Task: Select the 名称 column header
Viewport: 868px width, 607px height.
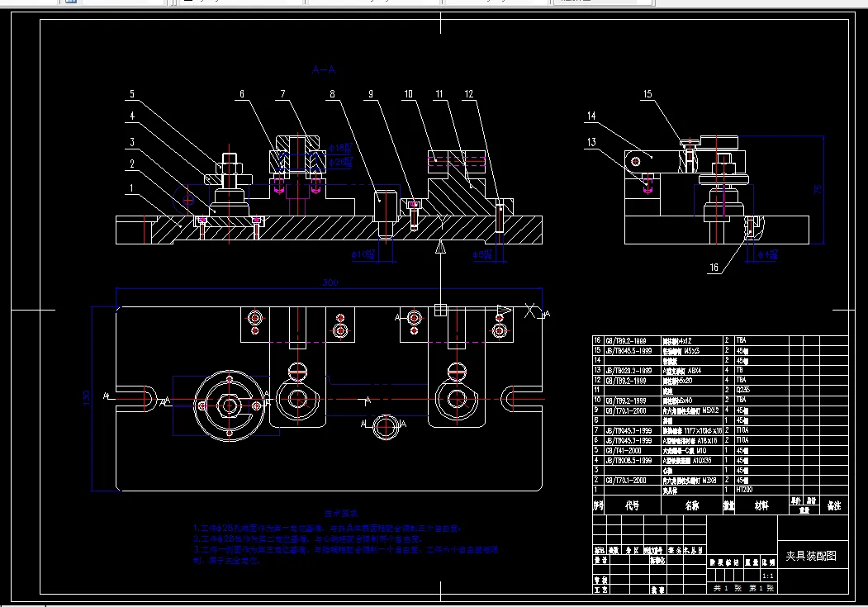Action: (692, 505)
